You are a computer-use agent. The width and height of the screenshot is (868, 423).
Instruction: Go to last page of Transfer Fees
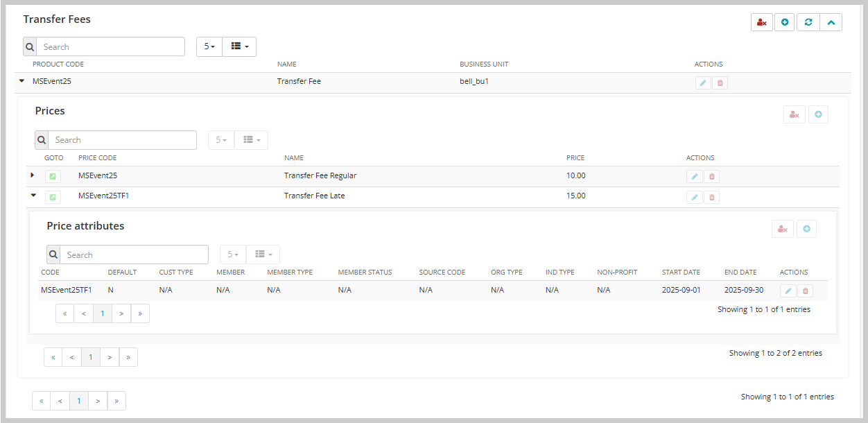coord(116,401)
